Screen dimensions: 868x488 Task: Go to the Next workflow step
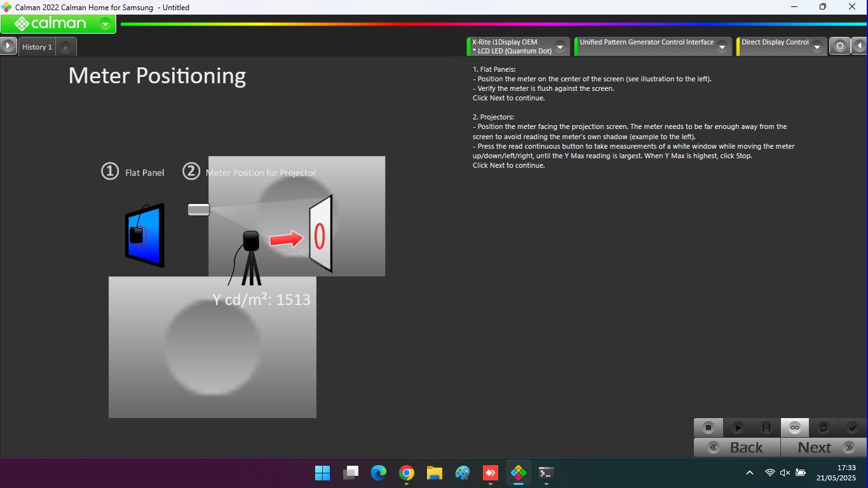pos(824,447)
